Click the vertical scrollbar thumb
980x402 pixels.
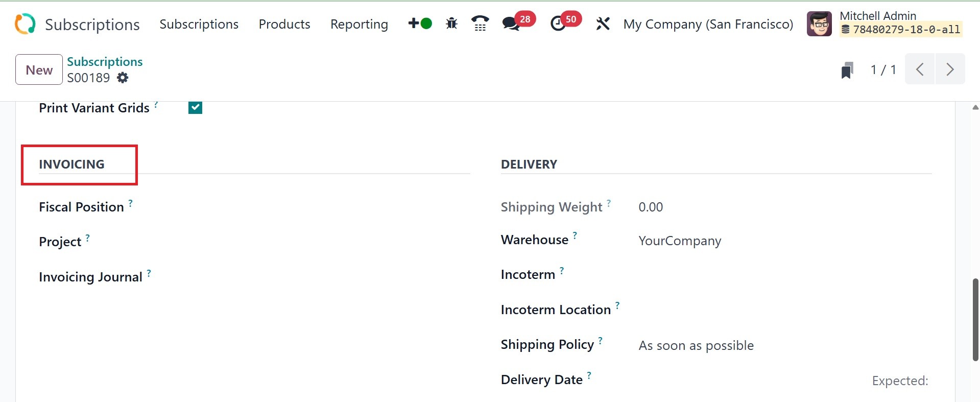975,319
